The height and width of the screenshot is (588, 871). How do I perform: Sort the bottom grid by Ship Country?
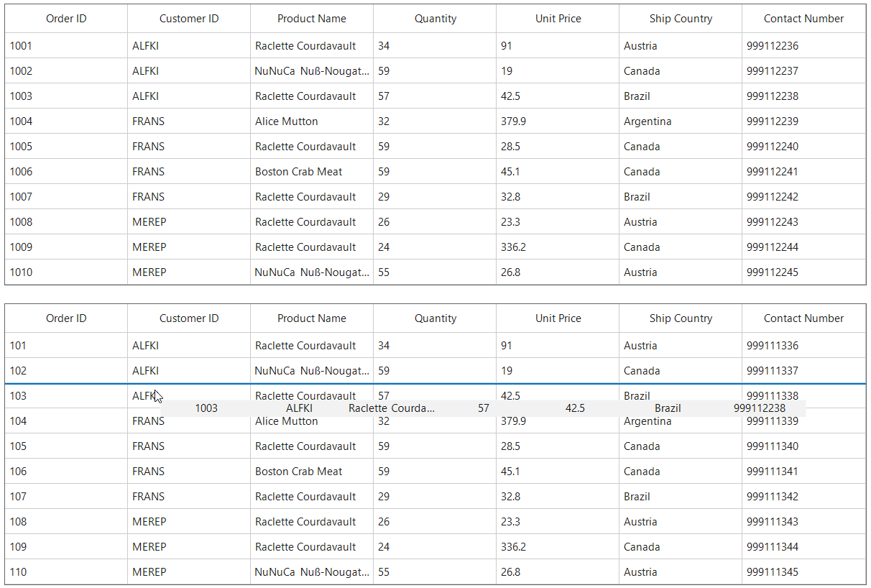680,318
